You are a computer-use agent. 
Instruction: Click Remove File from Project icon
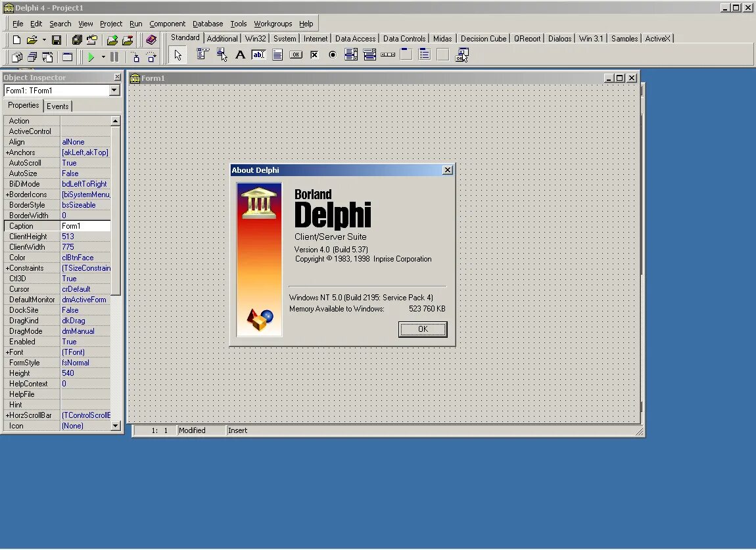tap(128, 40)
